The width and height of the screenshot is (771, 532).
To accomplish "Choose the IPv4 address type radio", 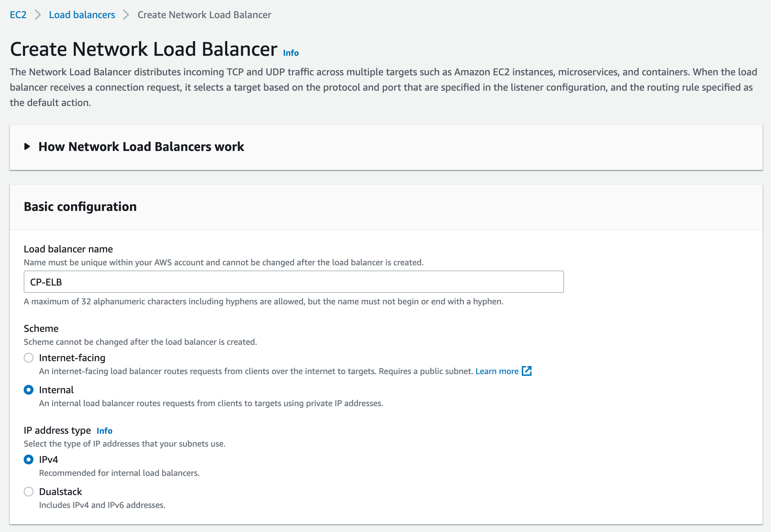I will point(29,459).
